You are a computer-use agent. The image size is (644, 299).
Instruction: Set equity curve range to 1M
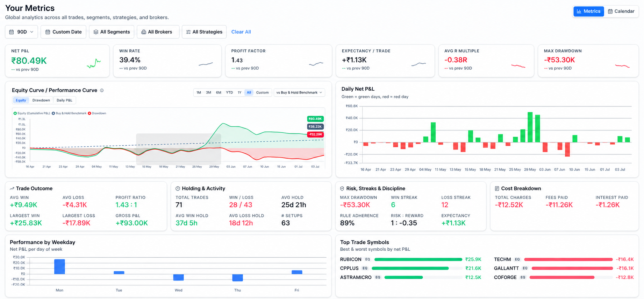coord(199,92)
